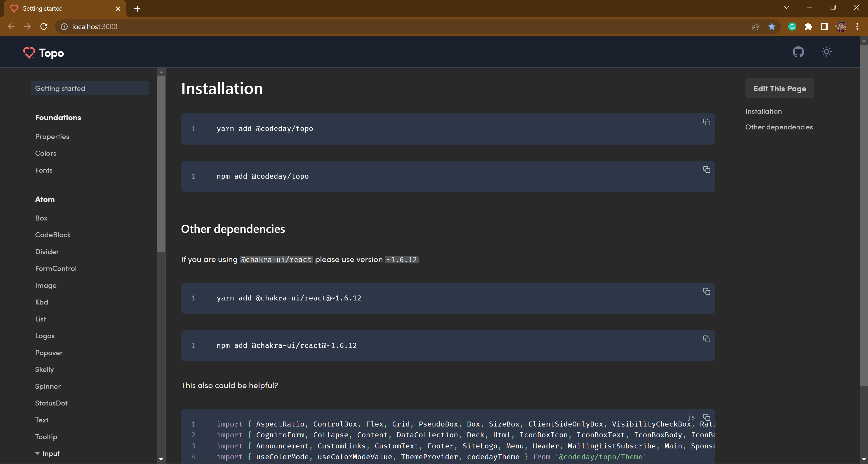Viewport: 868px width, 464px height.
Task: Open the CodeBlock sidebar item
Action: (53, 235)
